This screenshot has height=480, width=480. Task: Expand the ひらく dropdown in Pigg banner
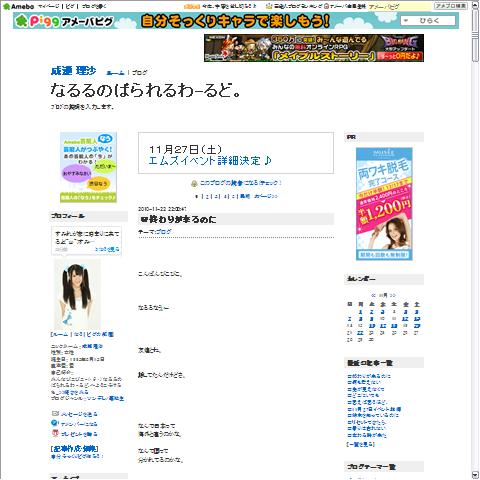[x=428, y=21]
